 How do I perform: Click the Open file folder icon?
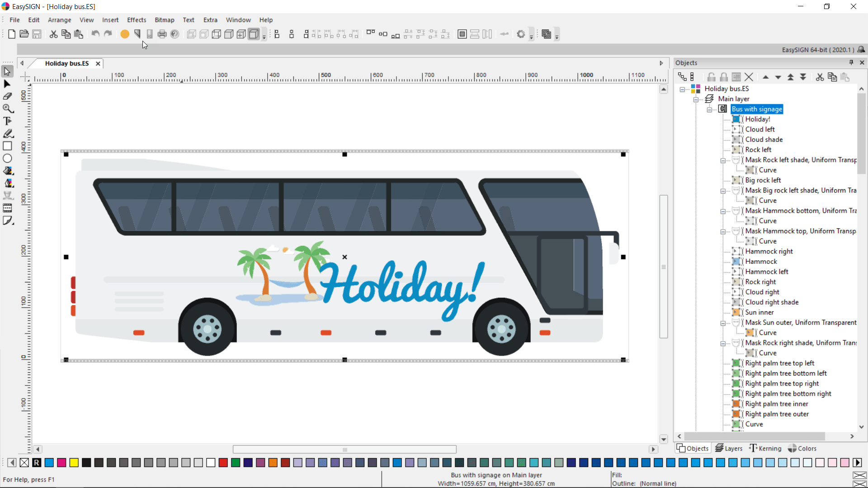coord(24,34)
